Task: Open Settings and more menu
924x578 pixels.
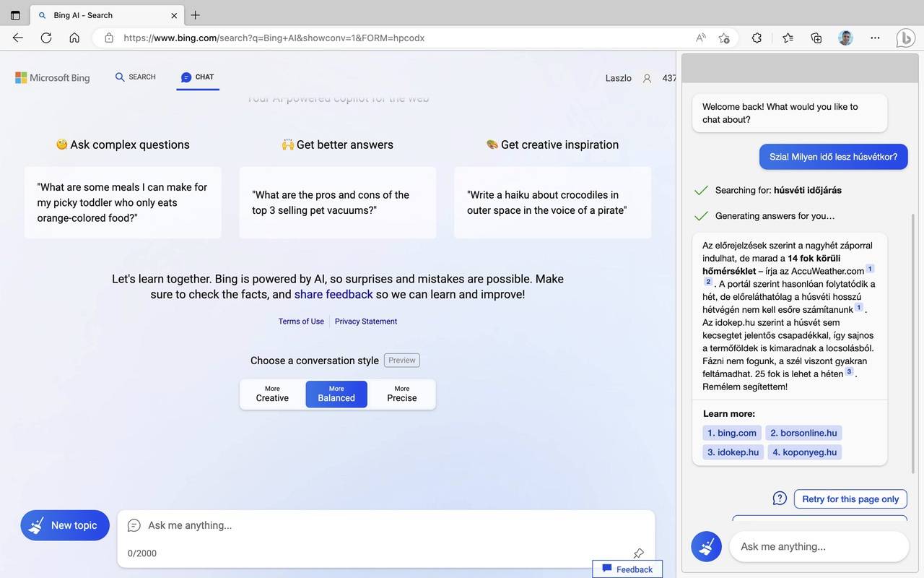Action: pos(875,38)
